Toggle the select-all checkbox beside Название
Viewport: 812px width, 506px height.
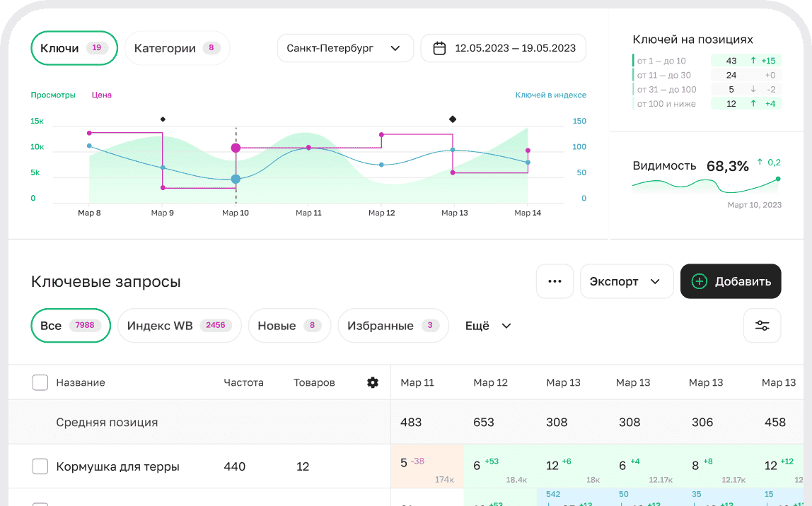click(x=40, y=382)
